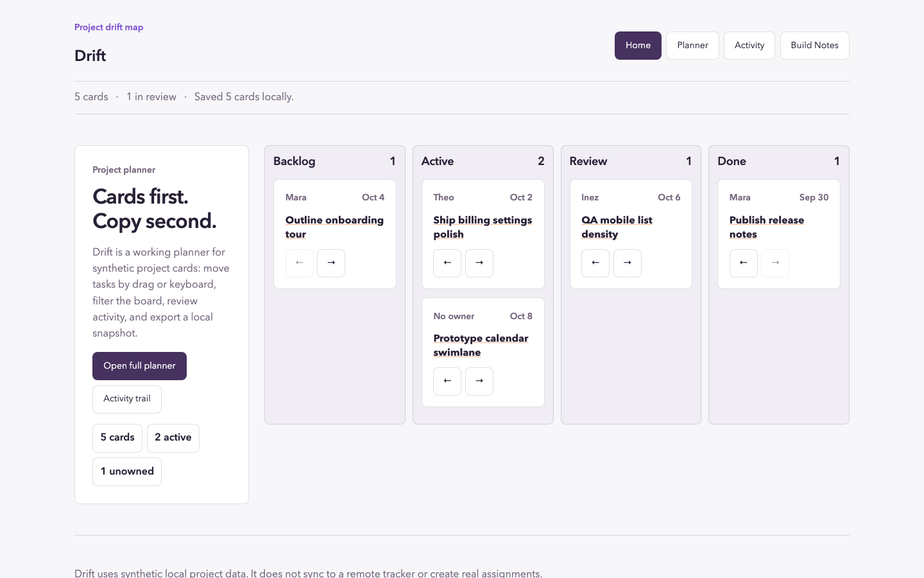Open Publish release notes card link
Viewport: 924px width, 578px height.
click(767, 227)
